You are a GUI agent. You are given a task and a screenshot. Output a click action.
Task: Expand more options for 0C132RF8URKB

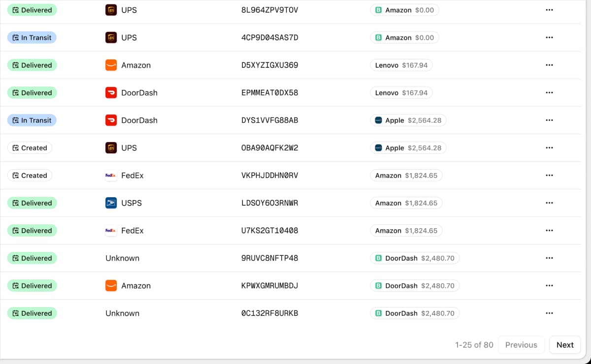(549, 313)
